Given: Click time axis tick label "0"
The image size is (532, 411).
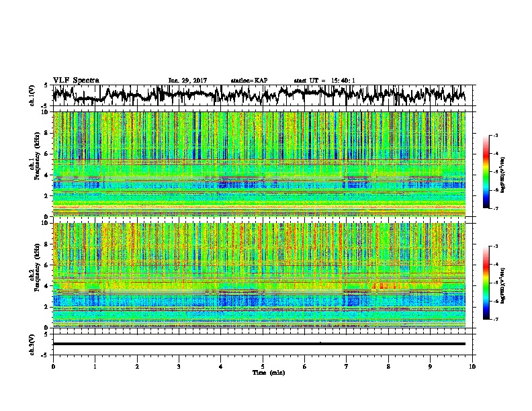Looking at the screenshot, I should (x=53, y=367).
